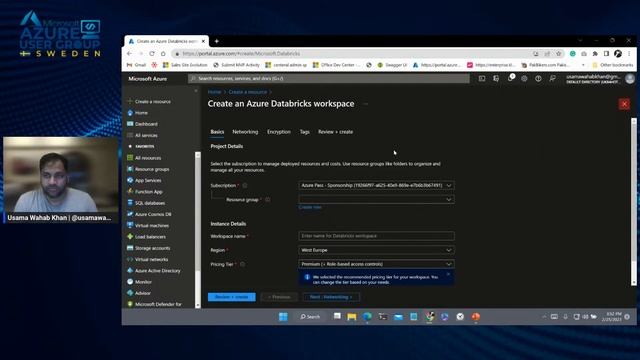The height and width of the screenshot is (360, 640).
Task: Click the Create new resource group link
Action: 310,207
